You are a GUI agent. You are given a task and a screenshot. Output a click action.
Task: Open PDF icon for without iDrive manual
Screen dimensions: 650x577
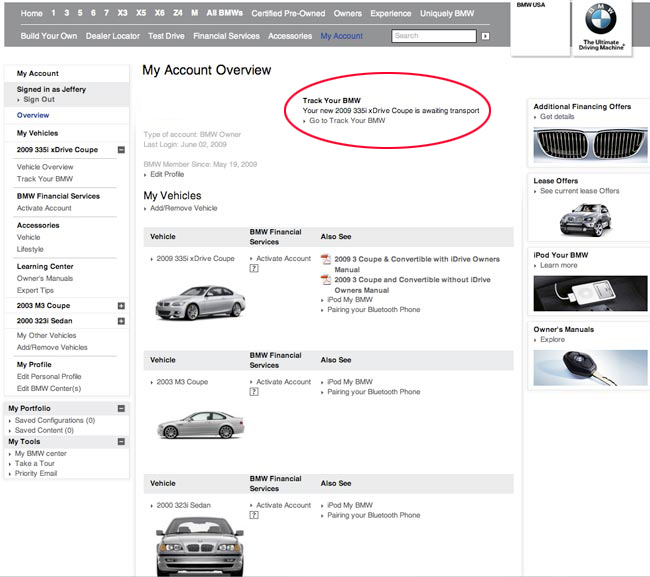326,280
